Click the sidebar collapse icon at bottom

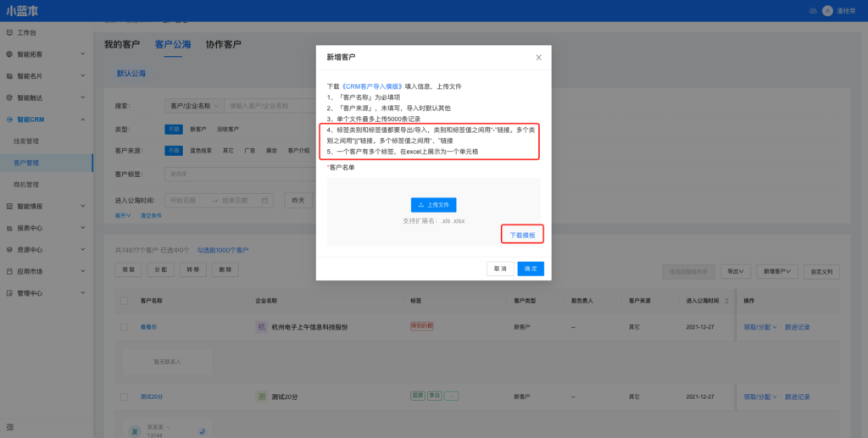pos(9,425)
